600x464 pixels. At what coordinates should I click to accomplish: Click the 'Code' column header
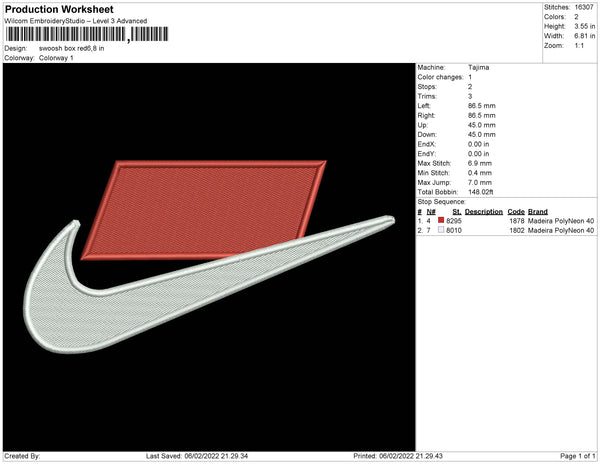coord(516,212)
